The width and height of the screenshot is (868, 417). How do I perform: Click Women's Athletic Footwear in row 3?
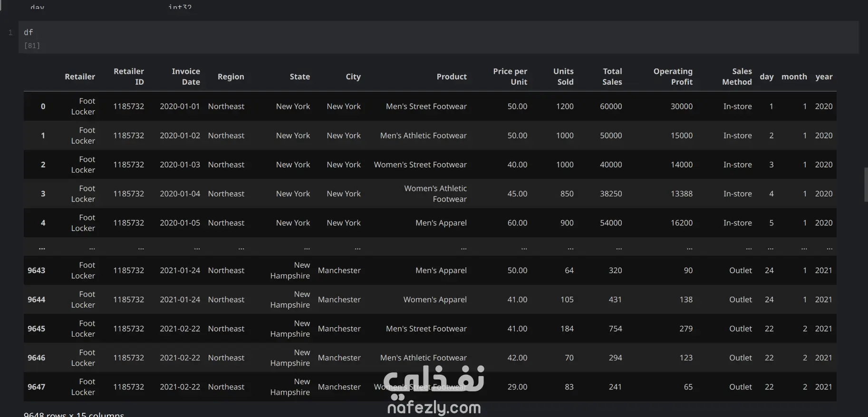click(x=435, y=194)
